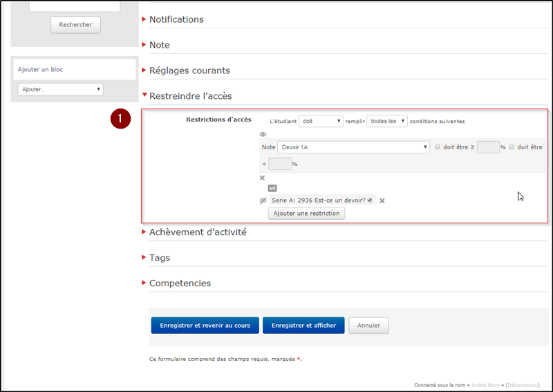Click 'Ajouter une restriction' button
The height and width of the screenshot is (392, 553).
coord(306,214)
